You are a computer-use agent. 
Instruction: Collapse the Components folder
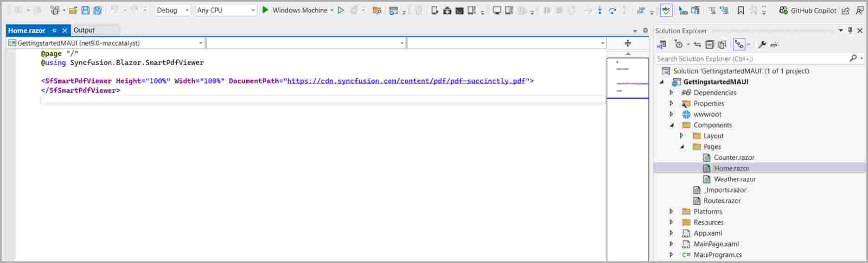tap(671, 125)
